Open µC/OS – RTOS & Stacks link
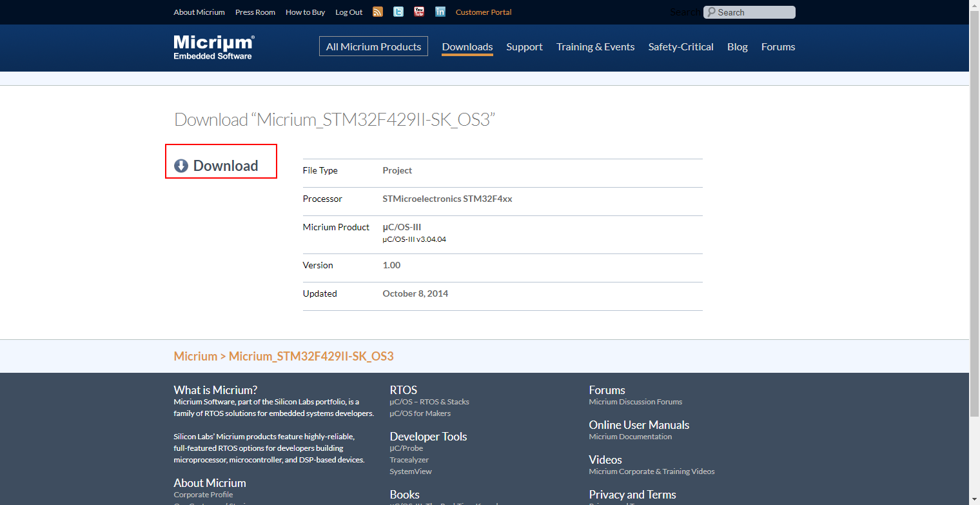 tap(429, 402)
